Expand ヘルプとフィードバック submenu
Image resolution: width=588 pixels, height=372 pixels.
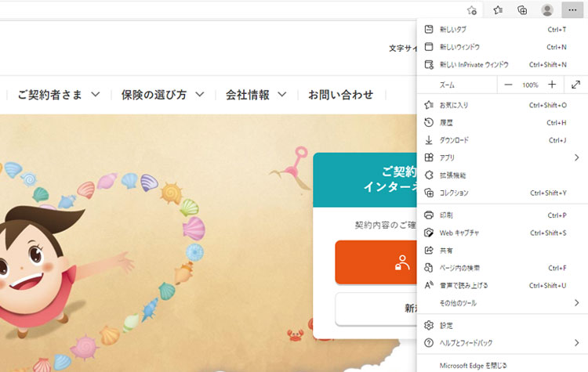(x=502, y=343)
